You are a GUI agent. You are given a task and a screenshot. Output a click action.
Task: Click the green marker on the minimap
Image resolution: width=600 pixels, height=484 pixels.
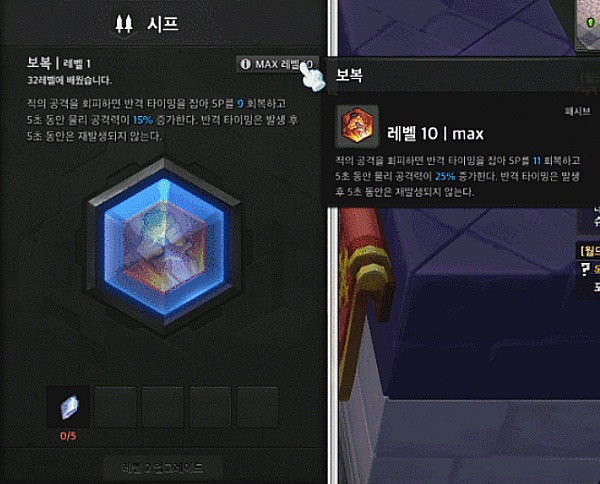(x=591, y=22)
